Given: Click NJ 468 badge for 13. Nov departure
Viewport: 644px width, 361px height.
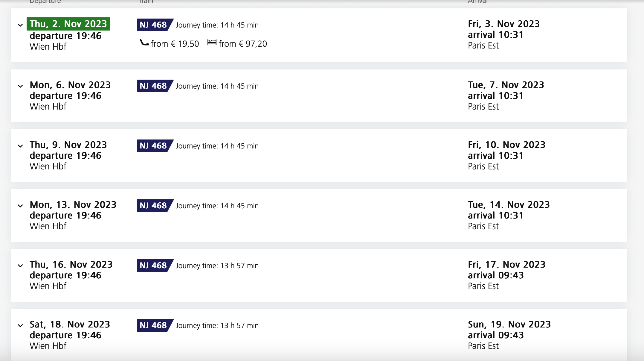Looking at the screenshot, I should [155, 206].
